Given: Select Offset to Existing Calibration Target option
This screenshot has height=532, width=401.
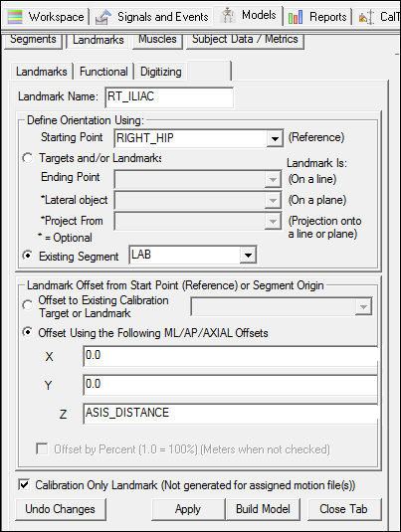Looking at the screenshot, I should pyautogui.click(x=28, y=305).
